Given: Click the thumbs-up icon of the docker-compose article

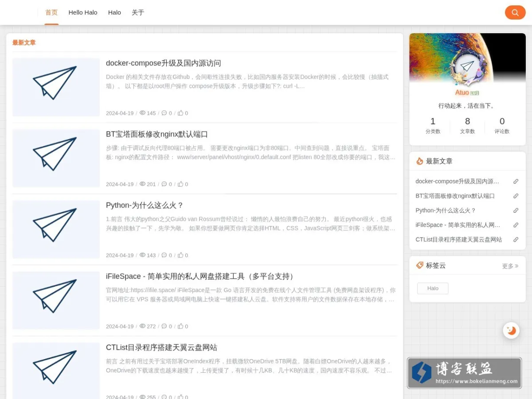Looking at the screenshot, I should tap(180, 113).
